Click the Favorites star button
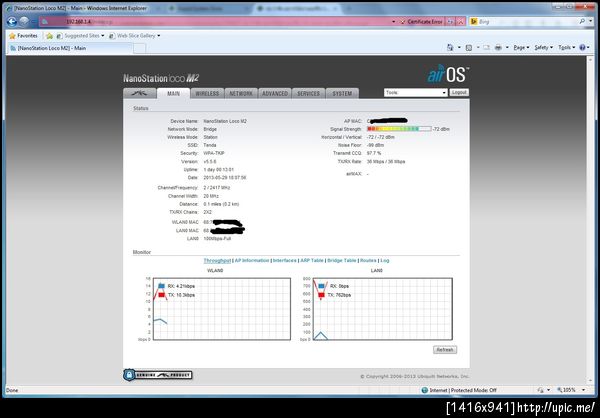 click(23, 36)
